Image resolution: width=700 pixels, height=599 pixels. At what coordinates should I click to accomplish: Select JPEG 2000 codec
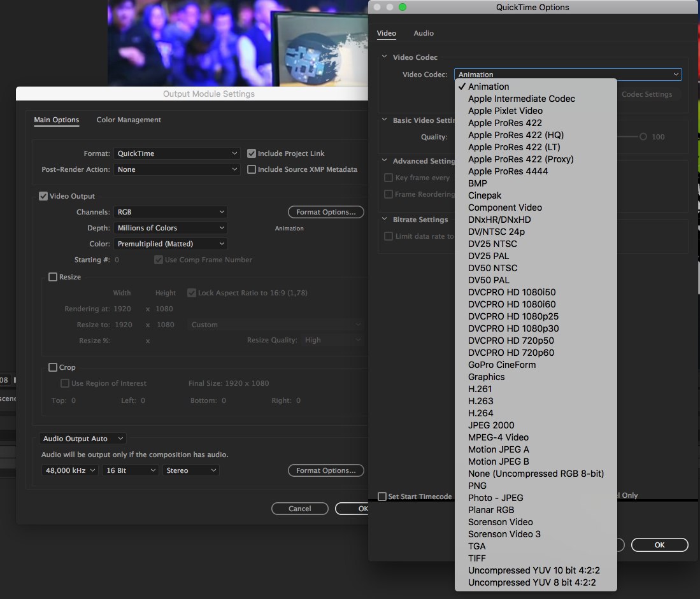491,425
